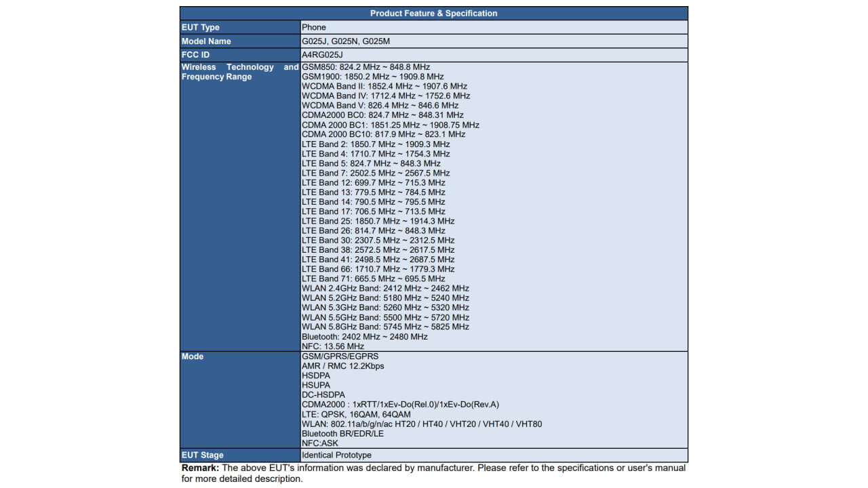Click the WLAN 5.8GHz Band line
This screenshot has height=488, width=868.
click(385, 327)
